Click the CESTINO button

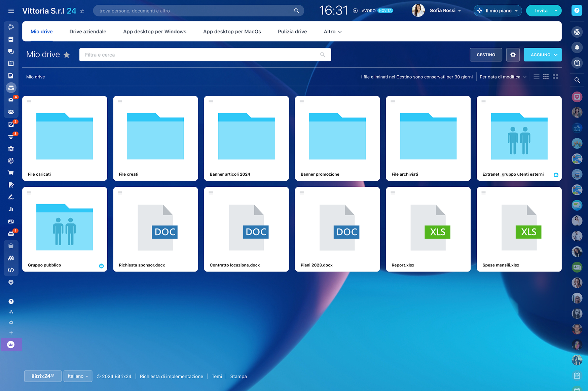(x=486, y=55)
